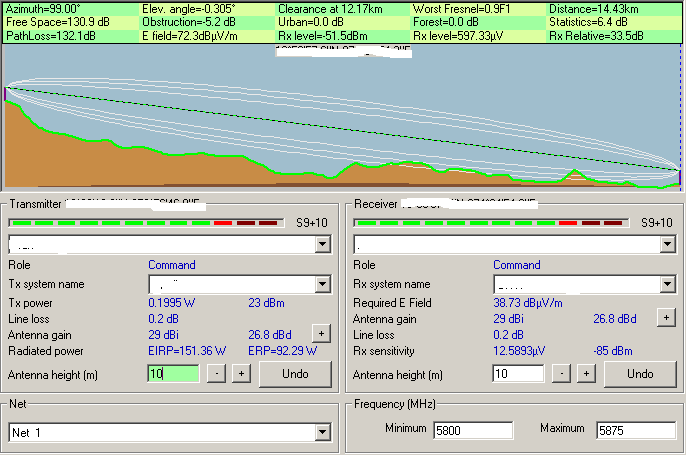Expand the Tx system name dropdown

(321, 284)
